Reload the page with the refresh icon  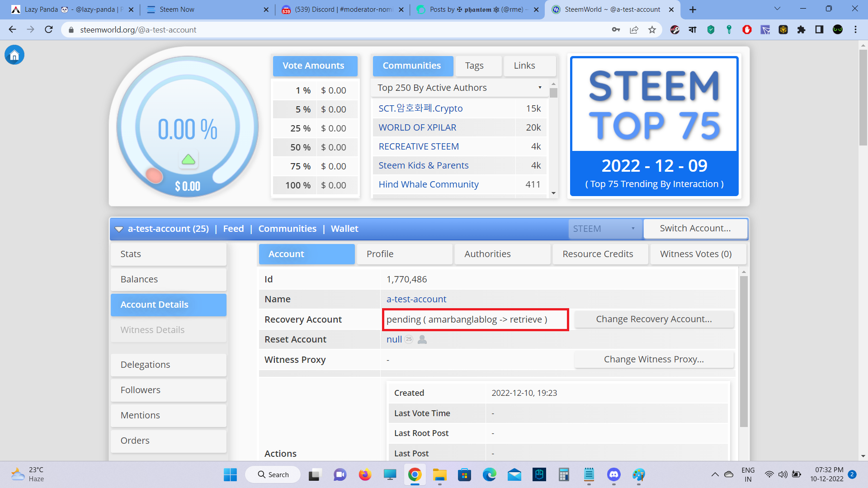coord(49,30)
